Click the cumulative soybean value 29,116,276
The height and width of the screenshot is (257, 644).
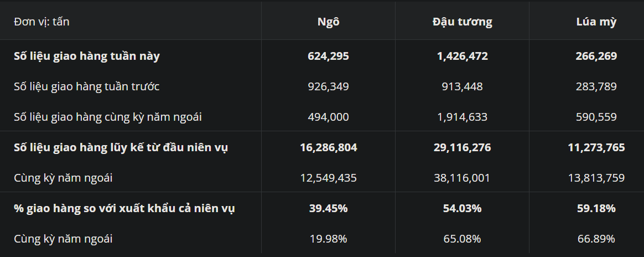click(462, 147)
